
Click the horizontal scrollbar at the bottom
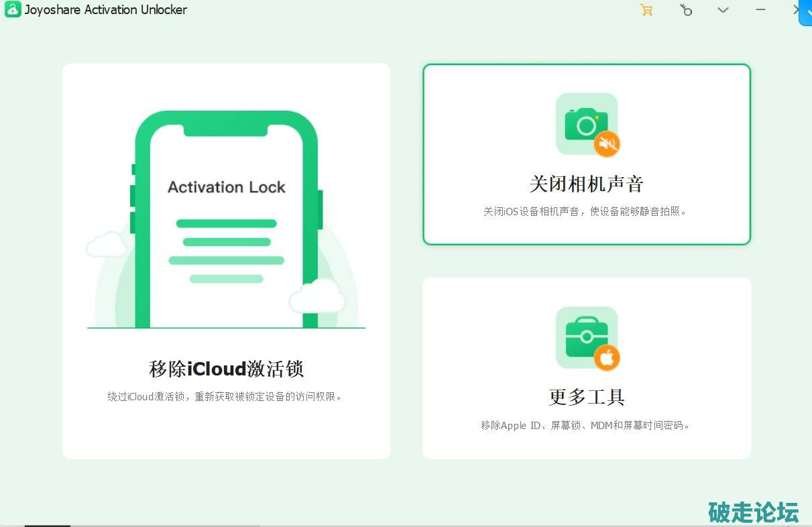point(48,525)
